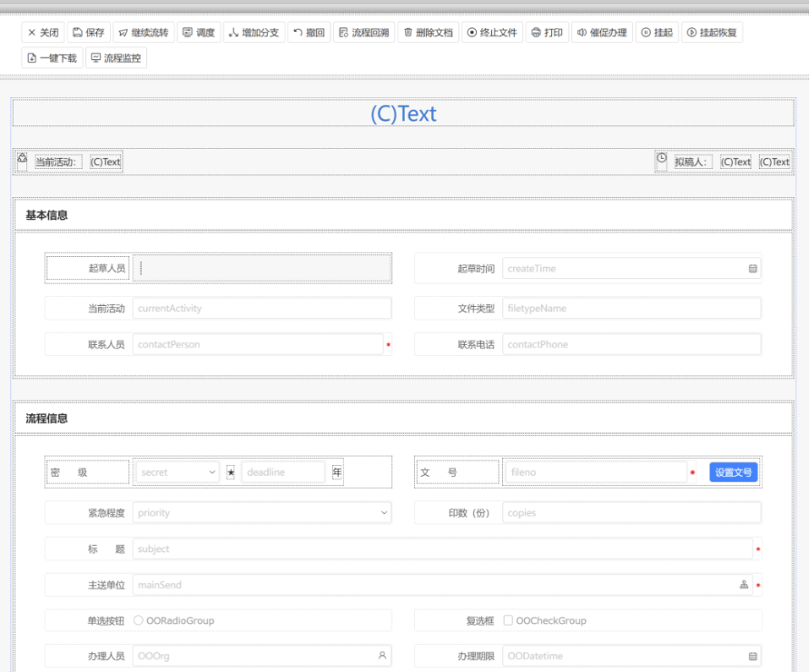
Task: Click organization icon in 主送单位 field
Action: coord(744,586)
